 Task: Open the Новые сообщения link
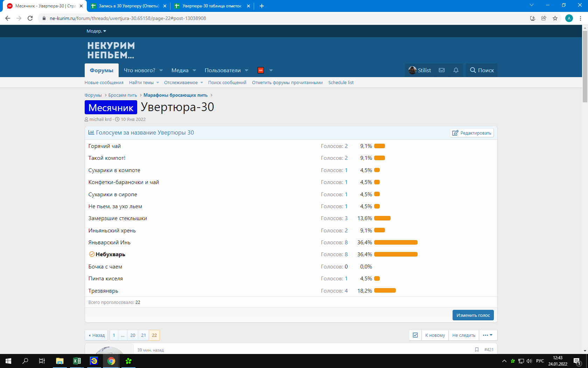pos(104,83)
